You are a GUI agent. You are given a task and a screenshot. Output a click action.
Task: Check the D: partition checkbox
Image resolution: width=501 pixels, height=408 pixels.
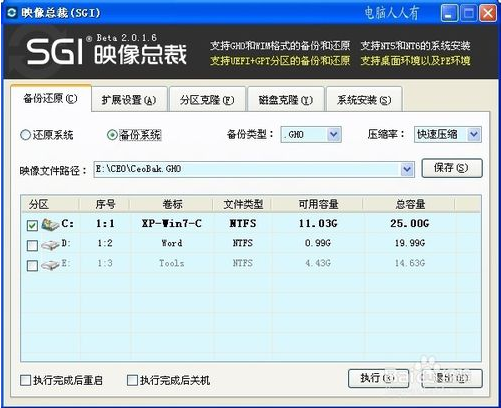(x=32, y=246)
